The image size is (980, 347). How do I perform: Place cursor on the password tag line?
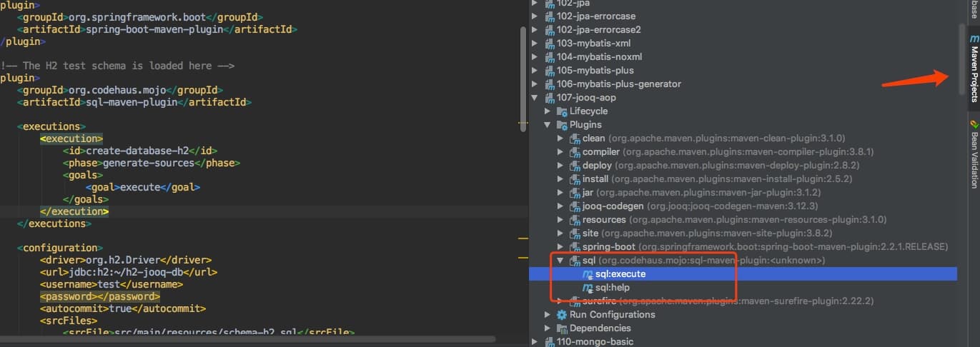[x=100, y=296]
